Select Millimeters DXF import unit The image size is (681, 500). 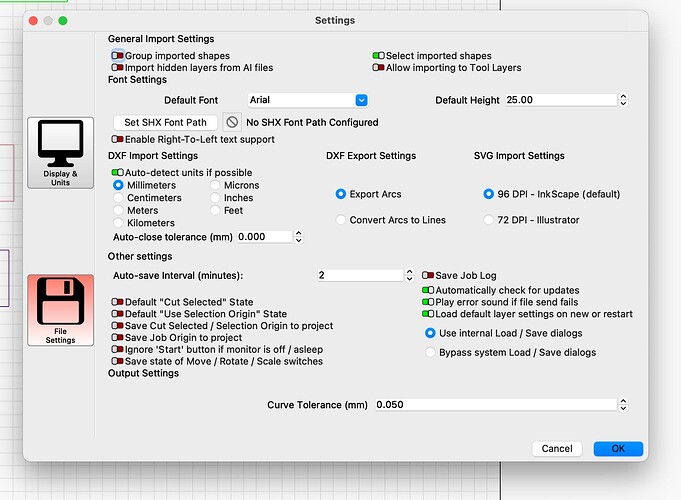pos(118,185)
